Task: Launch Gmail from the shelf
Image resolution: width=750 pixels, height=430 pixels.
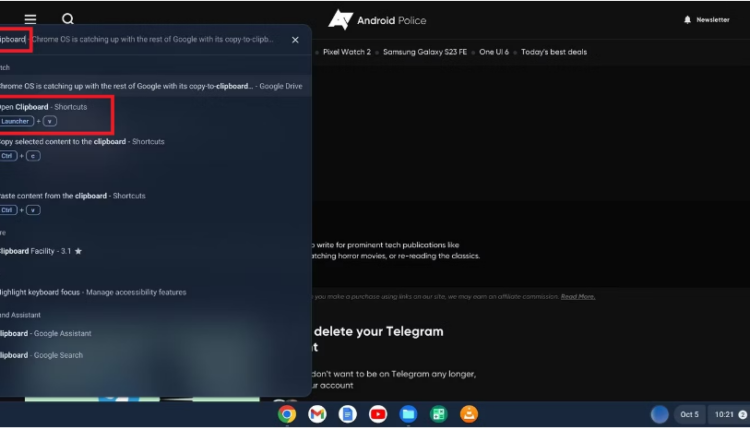Action: pyautogui.click(x=317, y=414)
